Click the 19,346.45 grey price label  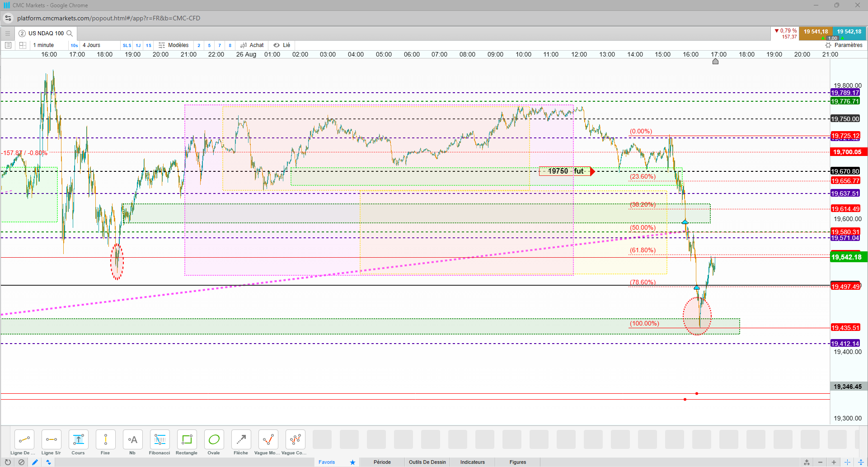848,387
